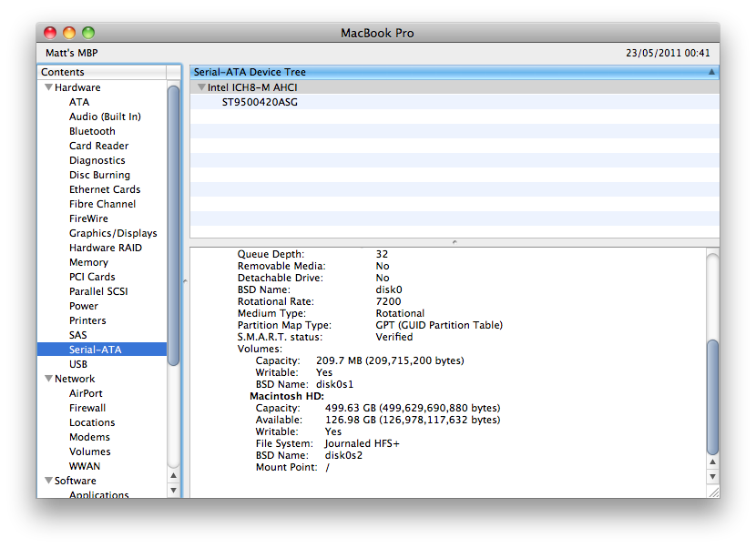756x548 pixels.
Task: Click the details pane scrollbar thumb
Action: pos(712,397)
